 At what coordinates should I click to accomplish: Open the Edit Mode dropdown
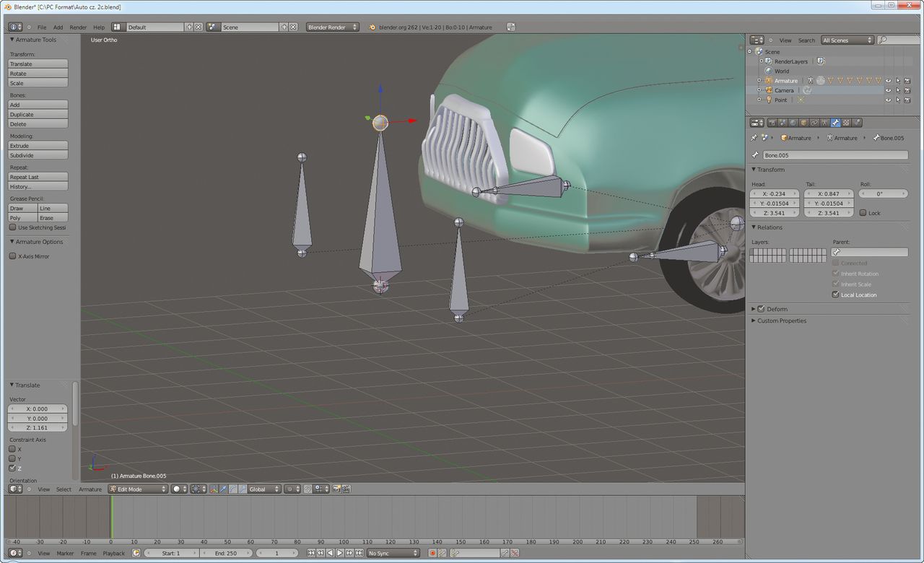pos(138,489)
